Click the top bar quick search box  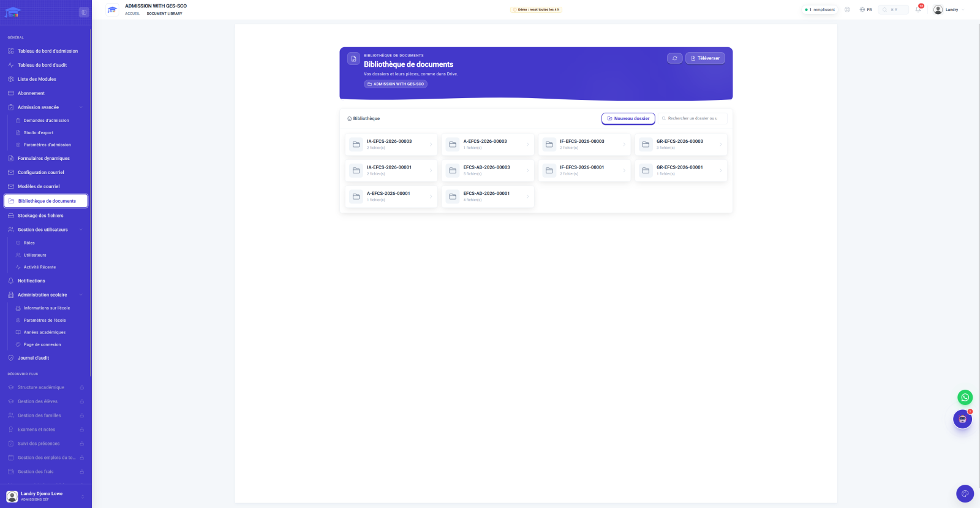tap(893, 10)
